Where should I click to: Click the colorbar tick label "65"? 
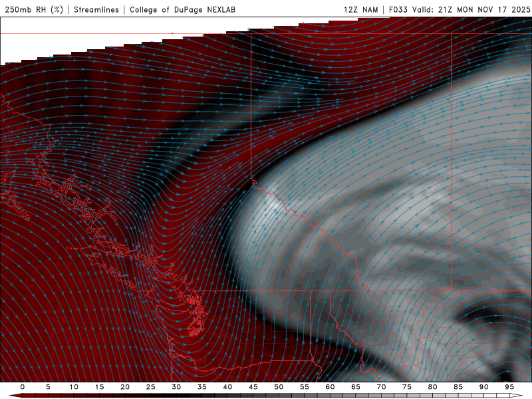[356, 387]
